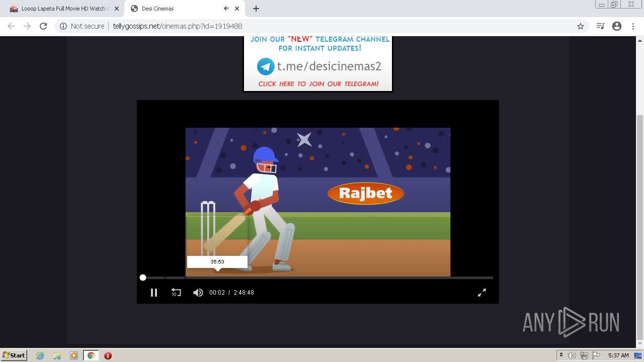Seek further along the video timeline
The width and height of the screenshot is (644, 362).
pyautogui.click(x=318, y=278)
